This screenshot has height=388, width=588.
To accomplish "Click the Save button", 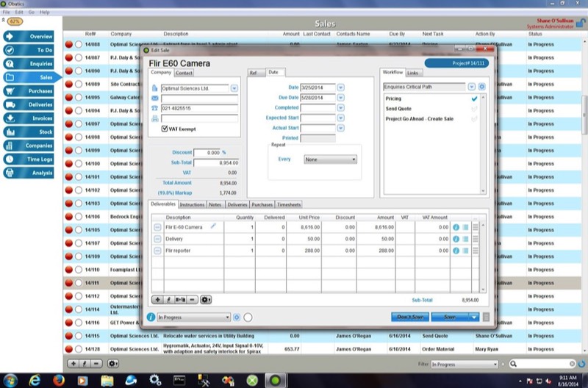I will 450,317.
